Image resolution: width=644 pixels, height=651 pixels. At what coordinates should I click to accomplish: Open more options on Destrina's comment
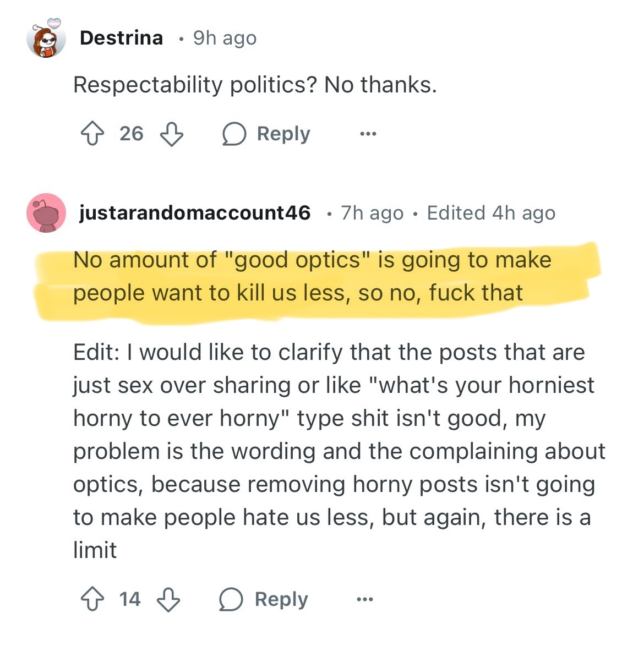(x=368, y=134)
